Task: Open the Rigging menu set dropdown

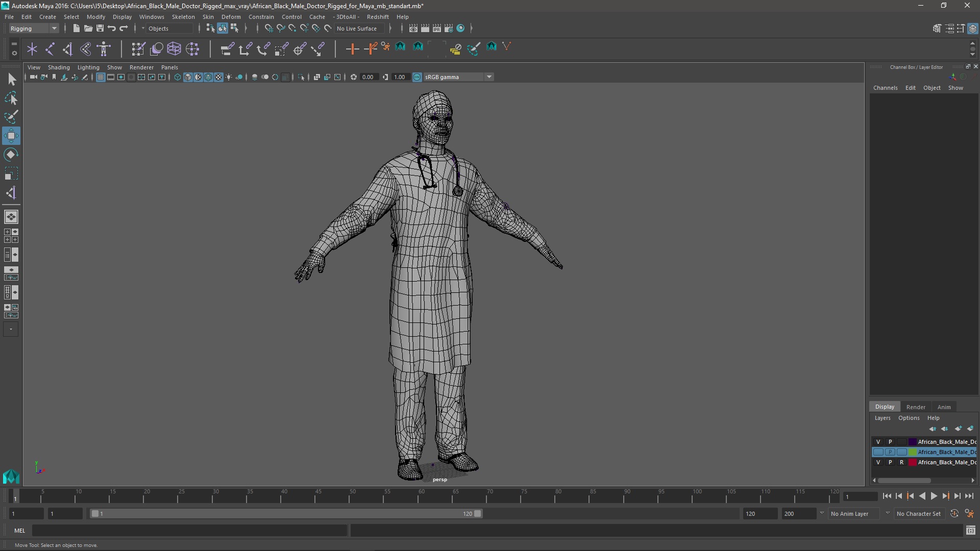Action: point(34,29)
